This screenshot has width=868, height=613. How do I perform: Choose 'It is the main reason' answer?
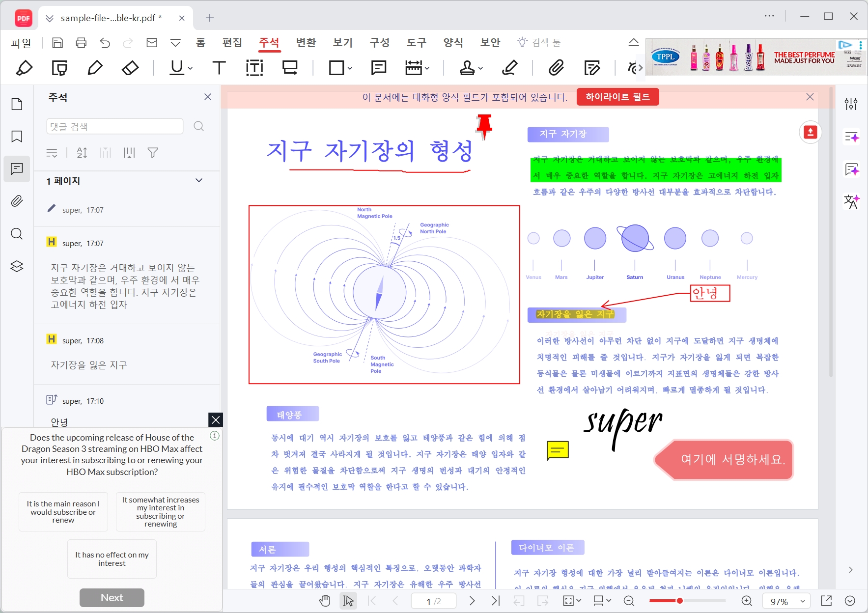click(x=63, y=512)
